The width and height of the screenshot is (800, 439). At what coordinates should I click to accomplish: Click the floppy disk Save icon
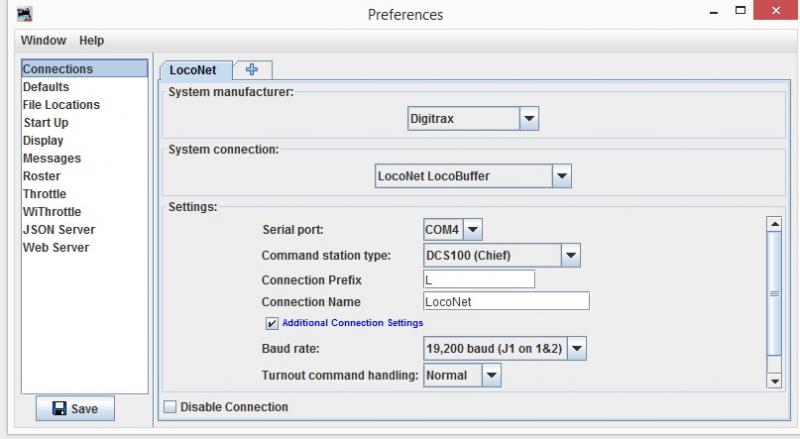coord(60,408)
